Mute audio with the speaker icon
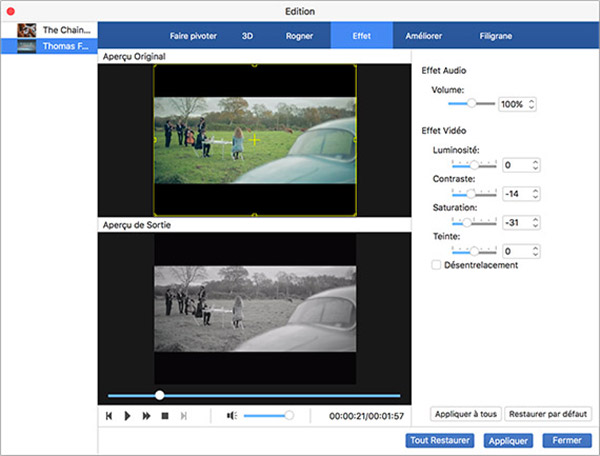This screenshot has height=456, width=600. [231, 415]
